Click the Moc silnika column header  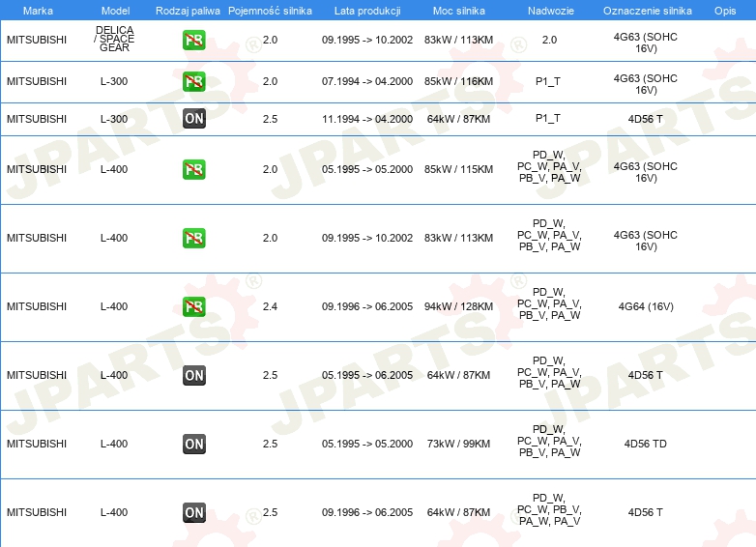(x=458, y=11)
